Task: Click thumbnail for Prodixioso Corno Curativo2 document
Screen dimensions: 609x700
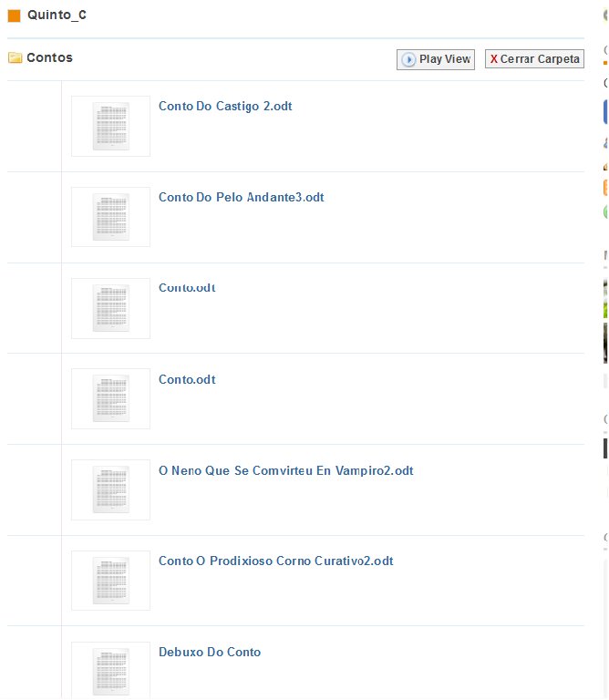Action: click(x=110, y=581)
